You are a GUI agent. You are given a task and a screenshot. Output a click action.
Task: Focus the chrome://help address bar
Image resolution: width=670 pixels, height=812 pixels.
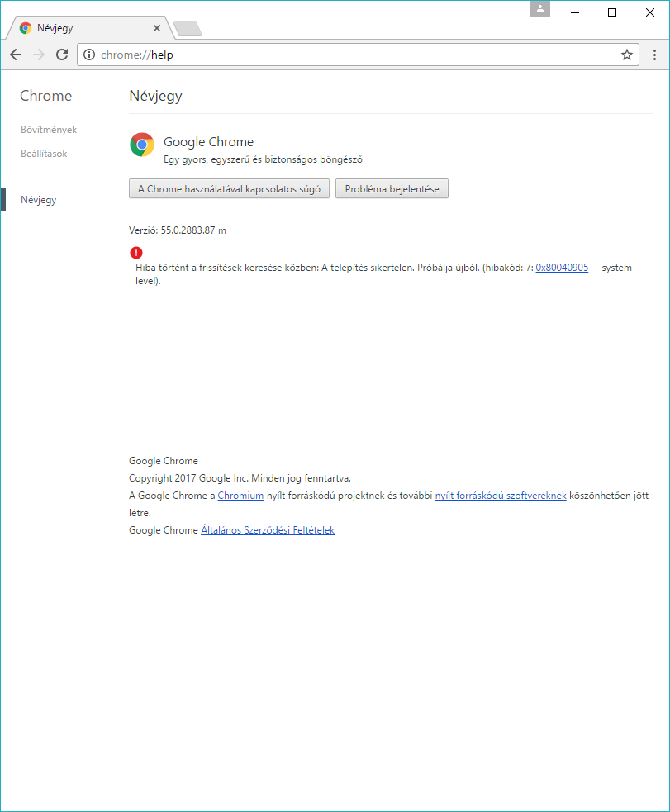(357, 55)
